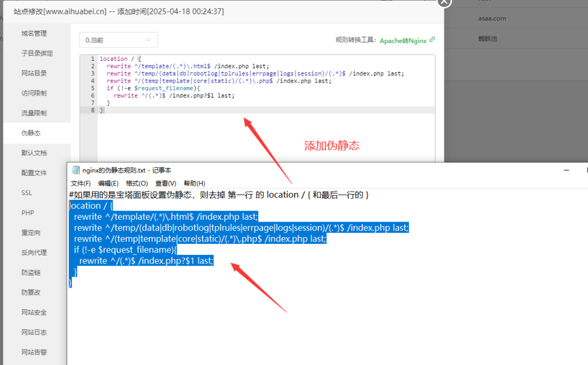The image size is (588, 365).
Task: Select the 防盗链 sidebar item
Action: [31, 273]
